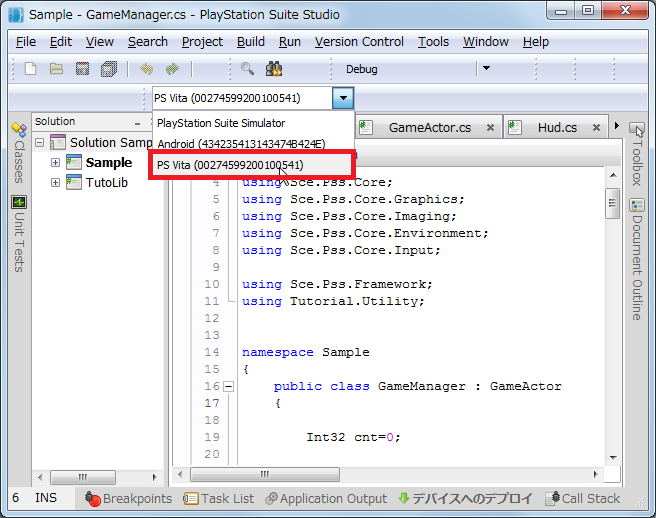The image size is (656, 518).
Task: Click the binoculars search icon
Action: tap(273, 69)
